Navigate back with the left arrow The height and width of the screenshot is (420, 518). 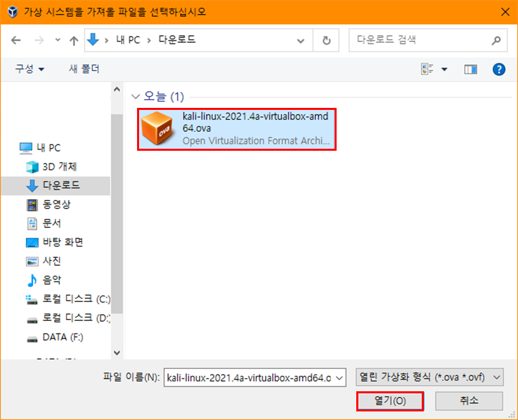(x=16, y=40)
